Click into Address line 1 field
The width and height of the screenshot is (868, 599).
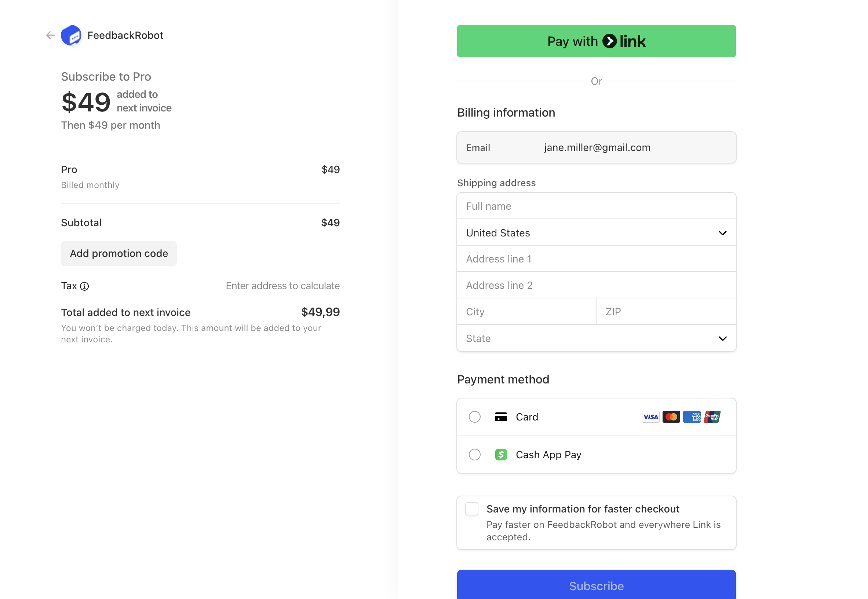[x=596, y=259]
